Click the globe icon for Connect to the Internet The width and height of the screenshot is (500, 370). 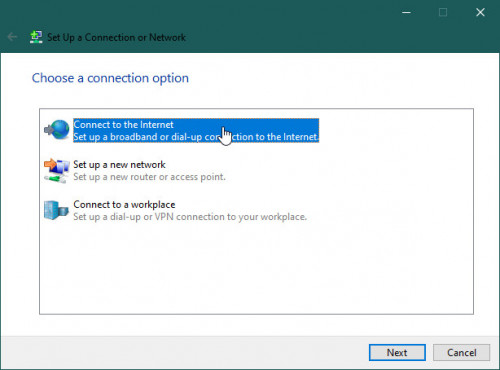[x=57, y=130]
